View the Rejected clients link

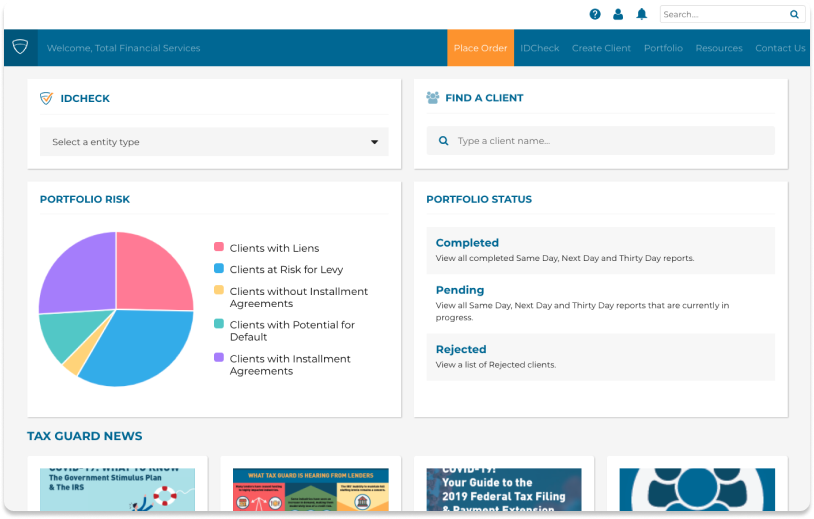pos(461,349)
